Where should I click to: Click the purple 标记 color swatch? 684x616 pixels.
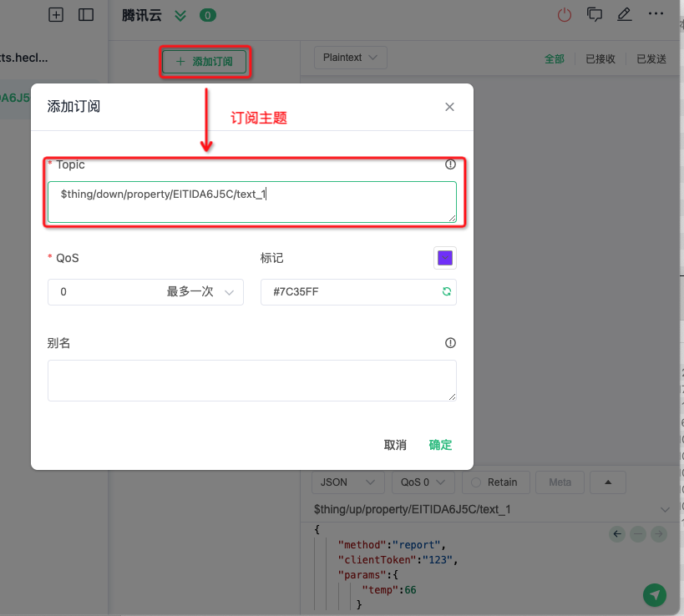pos(445,258)
